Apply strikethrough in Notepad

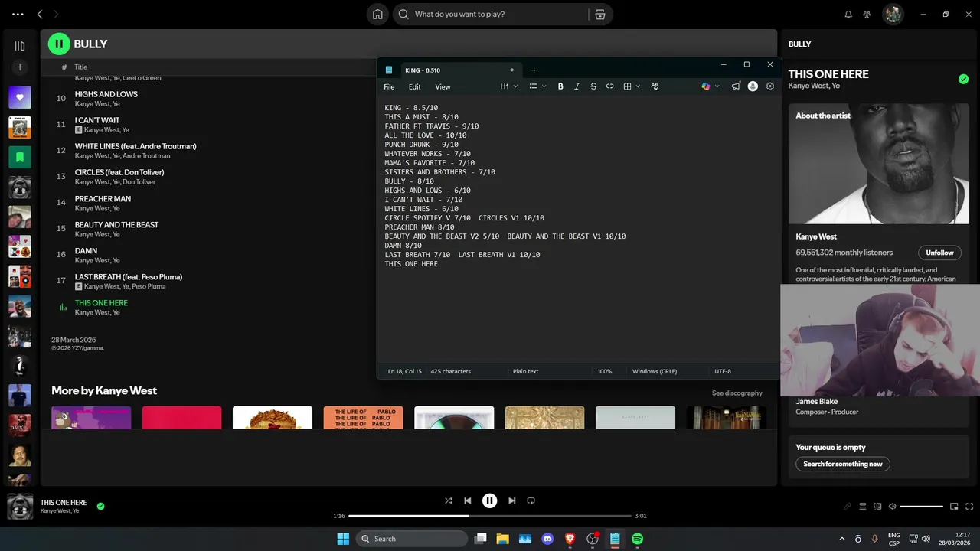coord(593,86)
